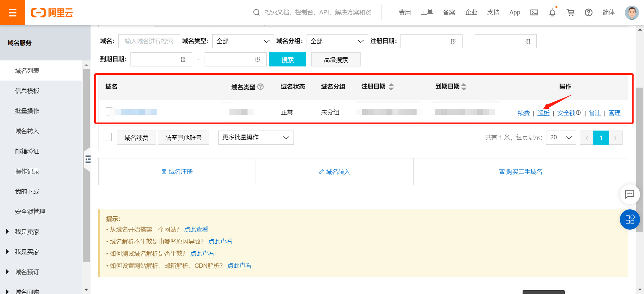Click the help question mark icon

click(x=588, y=12)
